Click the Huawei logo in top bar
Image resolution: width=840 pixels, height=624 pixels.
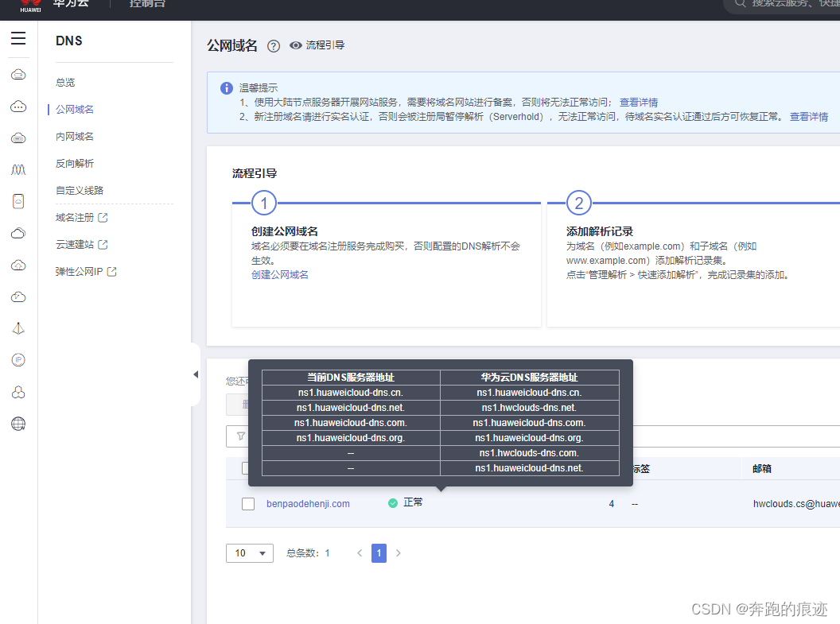(x=30, y=6)
